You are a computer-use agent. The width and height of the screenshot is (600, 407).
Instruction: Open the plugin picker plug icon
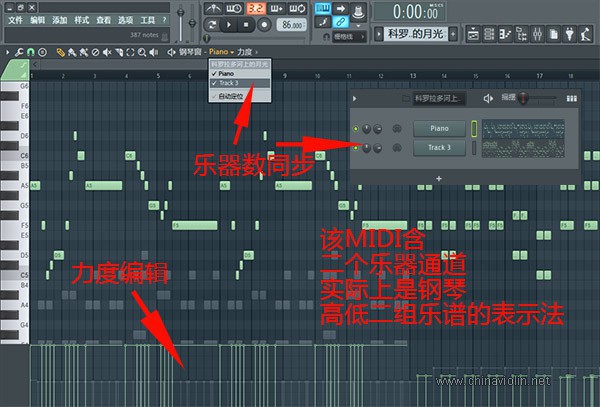pyautogui.click(x=570, y=34)
